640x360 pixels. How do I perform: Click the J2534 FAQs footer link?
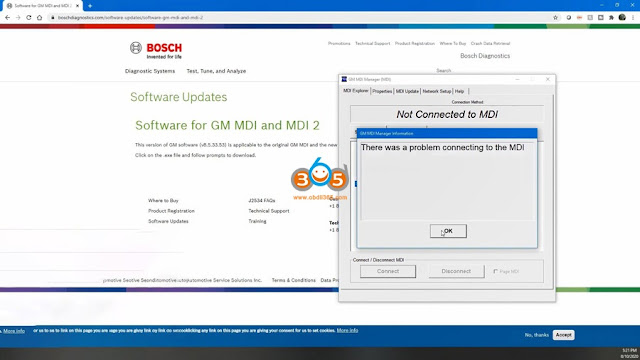pos(262,200)
